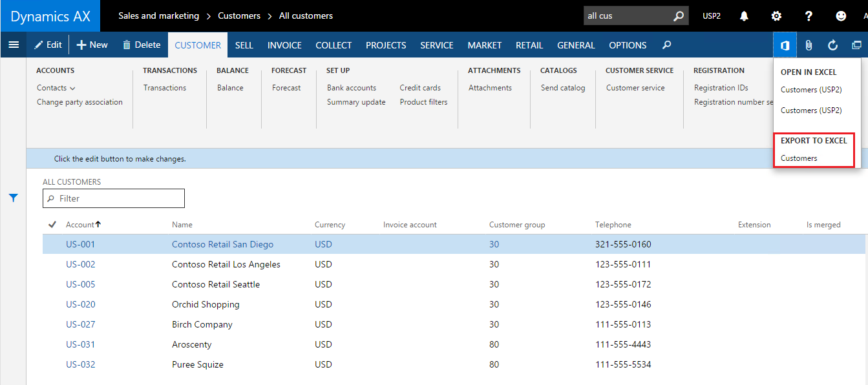The height and width of the screenshot is (385, 868).
Task: Select the Puree Squize row
Action: pos(454,364)
